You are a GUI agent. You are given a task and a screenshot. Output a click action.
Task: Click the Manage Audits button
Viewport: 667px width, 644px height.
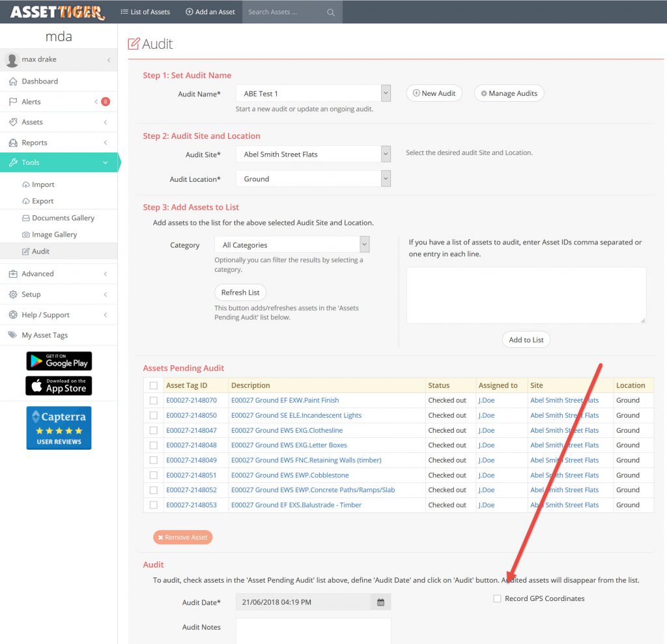509,93
